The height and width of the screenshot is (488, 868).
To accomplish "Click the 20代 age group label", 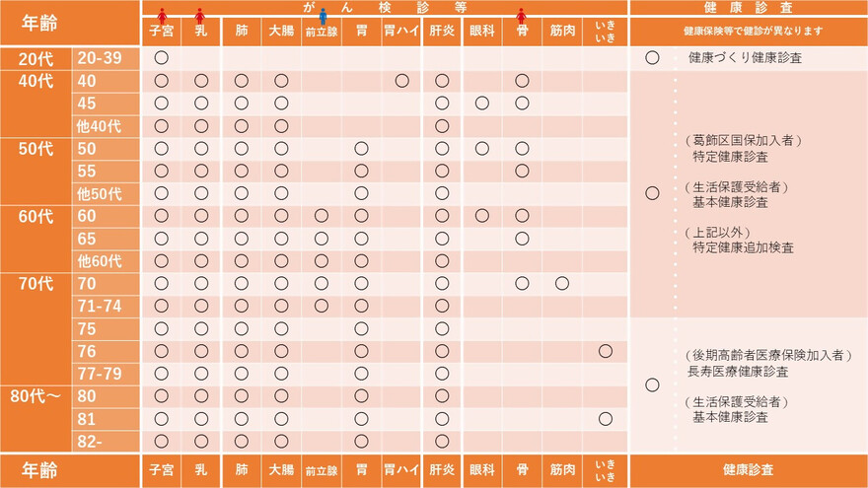I will click(36, 58).
